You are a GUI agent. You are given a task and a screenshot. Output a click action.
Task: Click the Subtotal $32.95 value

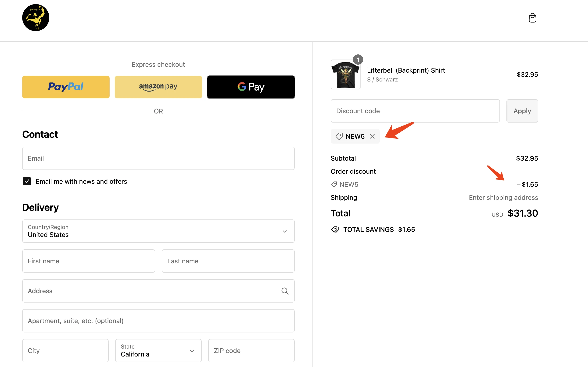(x=527, y=158)
